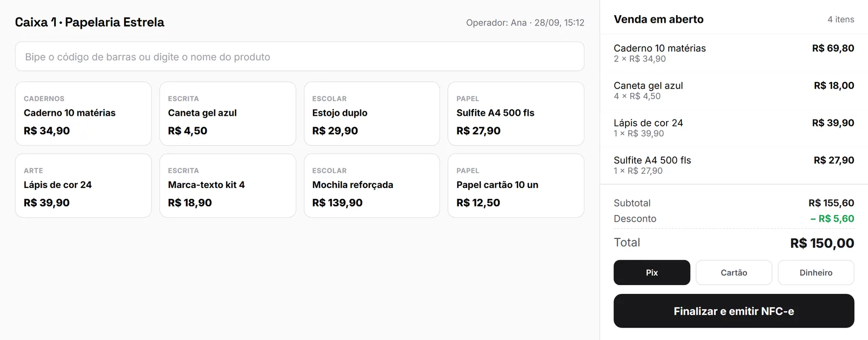Click the Caixa 1 · Papelaria Estrela title

(90, 22)
